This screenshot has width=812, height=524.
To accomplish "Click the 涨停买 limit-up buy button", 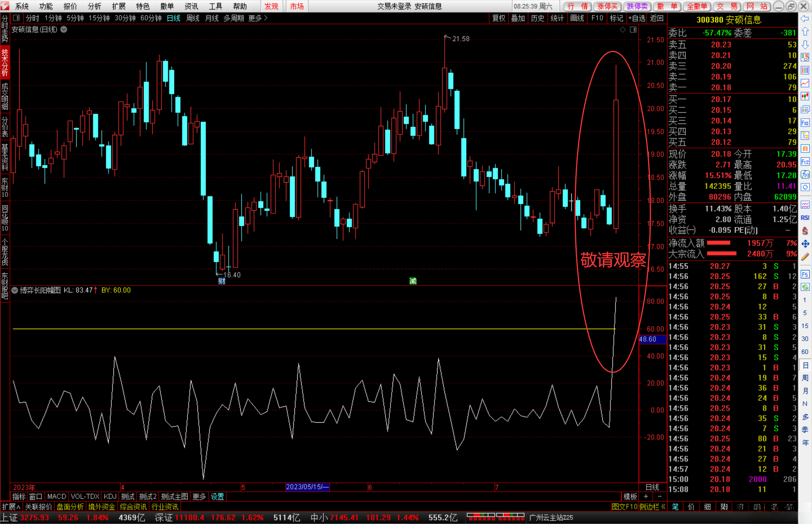I will coord(607,6).
